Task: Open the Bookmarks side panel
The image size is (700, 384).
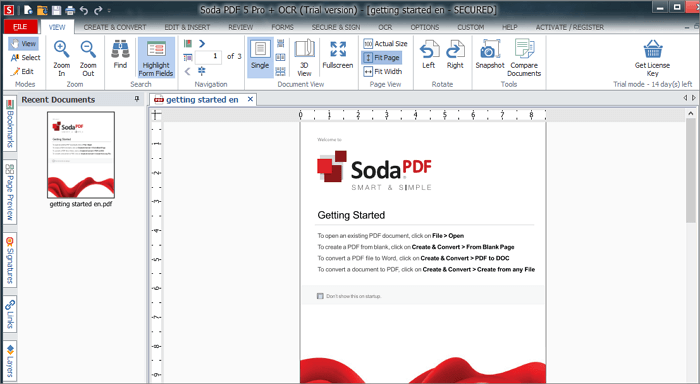Action: [10, 124]
